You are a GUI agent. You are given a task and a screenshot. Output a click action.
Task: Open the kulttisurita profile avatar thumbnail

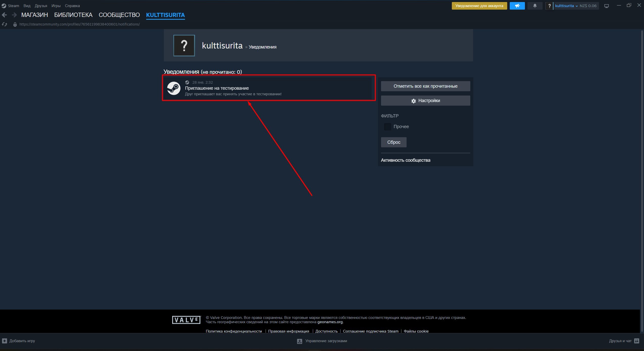pyautogui.click(x=184, y=45)
